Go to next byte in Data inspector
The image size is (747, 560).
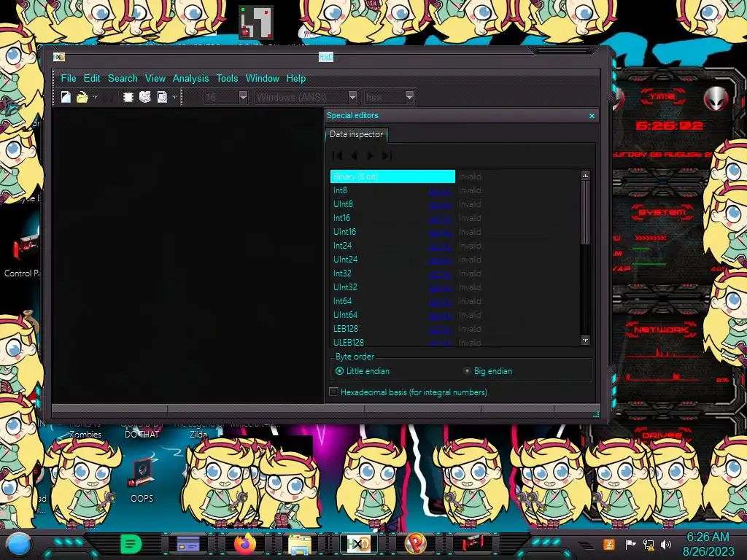point(370,155)
